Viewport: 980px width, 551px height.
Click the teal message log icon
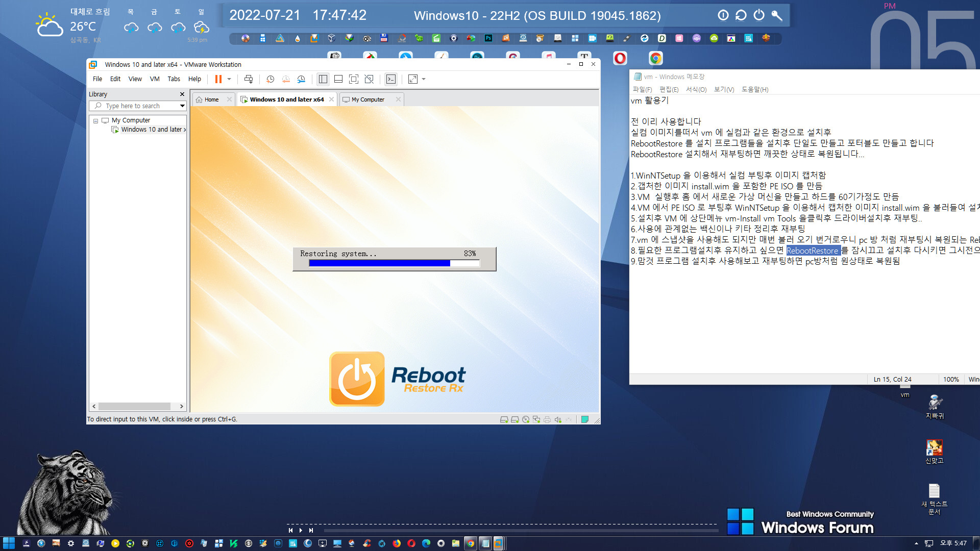pyautogui.click(x=585, y=419)
